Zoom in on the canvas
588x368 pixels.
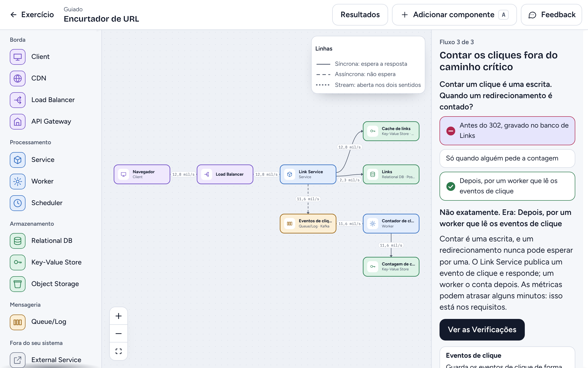119,316
